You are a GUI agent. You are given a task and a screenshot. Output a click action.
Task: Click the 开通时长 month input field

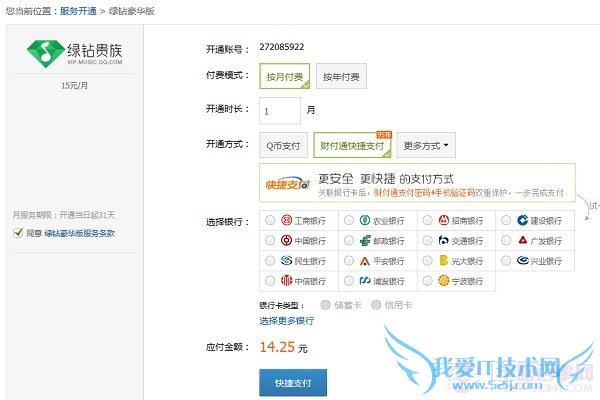coord(280,111)
